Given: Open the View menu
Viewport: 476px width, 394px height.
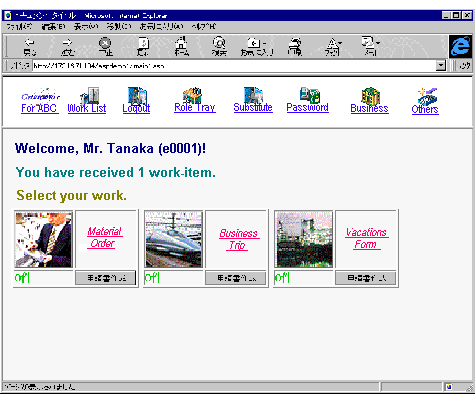Looking at the screenshot, I should click(86, 26).
